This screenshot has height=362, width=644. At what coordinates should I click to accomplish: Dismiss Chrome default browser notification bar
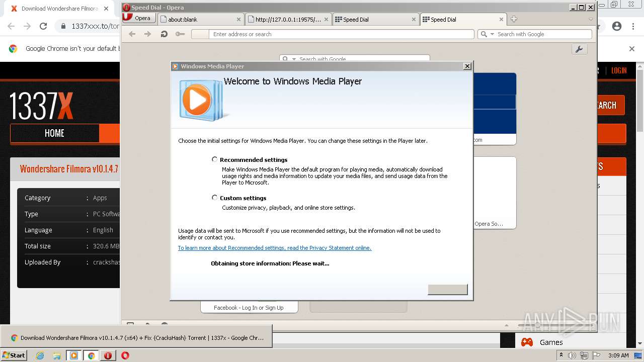(632, 49)
